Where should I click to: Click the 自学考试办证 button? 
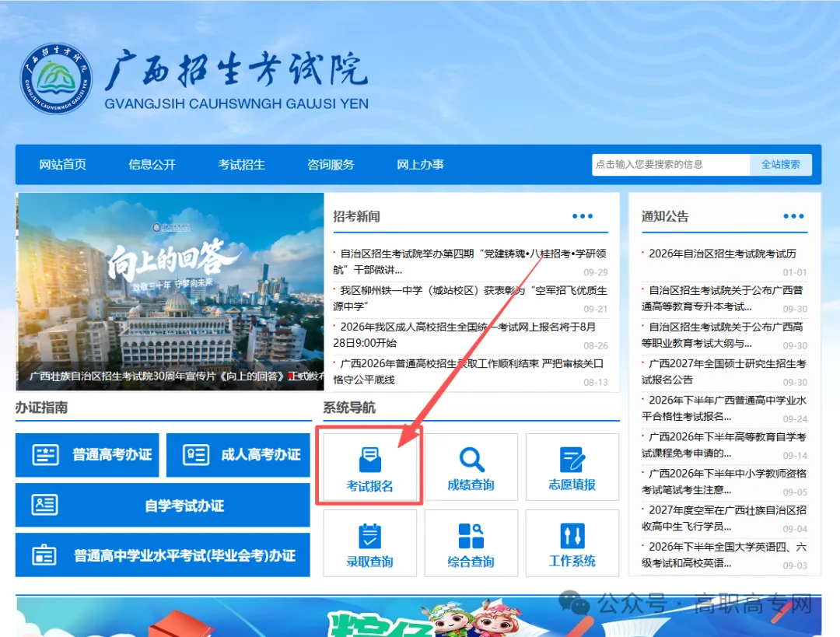point(163,506)
